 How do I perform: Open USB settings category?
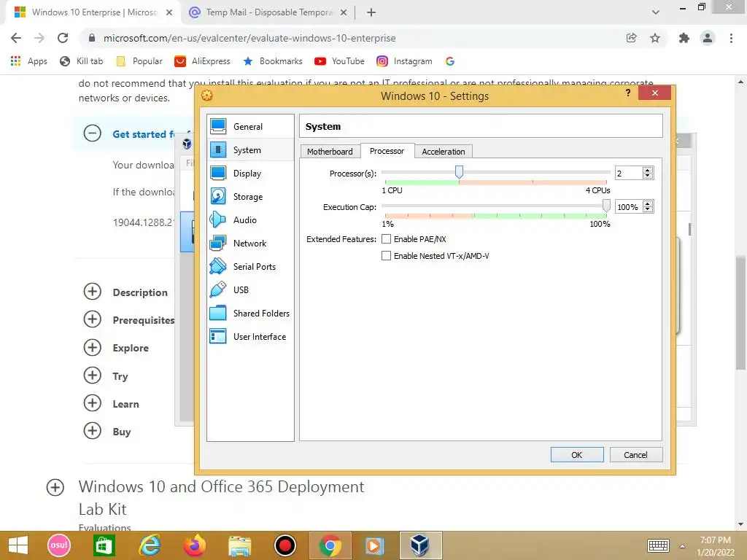point(250,289)
